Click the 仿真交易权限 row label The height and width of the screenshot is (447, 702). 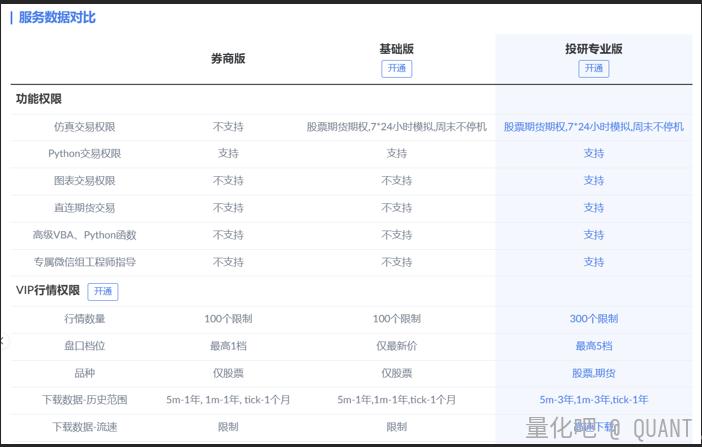pyautogui.click(x=84, y=127)
